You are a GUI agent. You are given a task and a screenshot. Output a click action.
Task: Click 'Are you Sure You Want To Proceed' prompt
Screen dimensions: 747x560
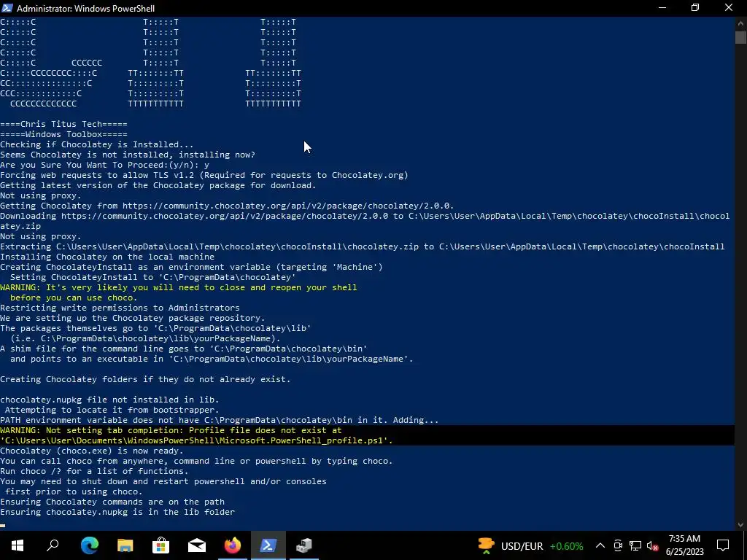pyautogui.click(x=105, y=166)
